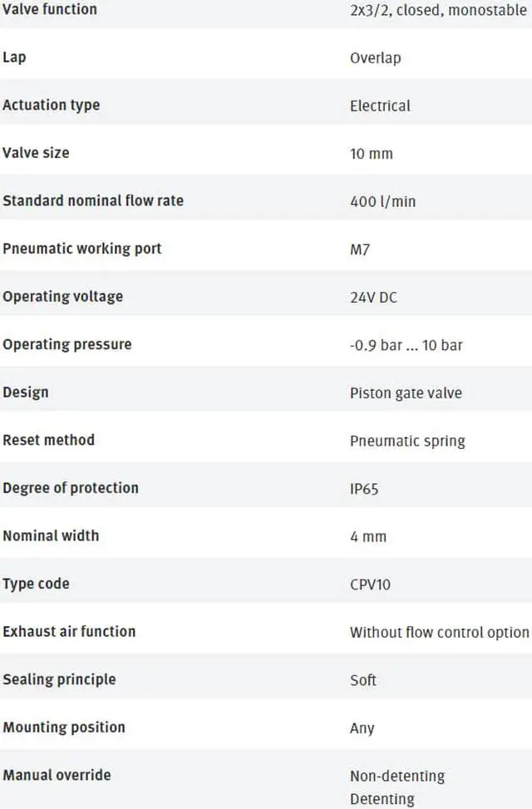This screenshot has height=809, width=532.
Task: Select the "24V DC" value
Action: coord(373,297)
